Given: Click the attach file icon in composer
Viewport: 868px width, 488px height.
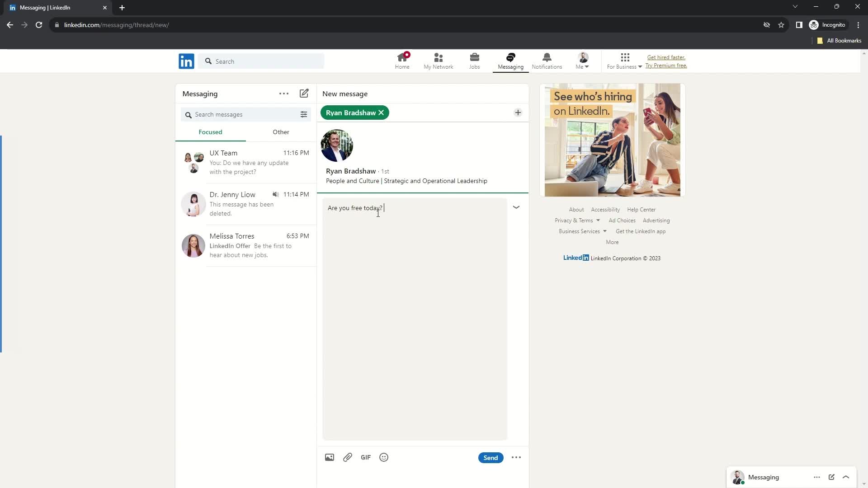Looking at the screenshot, I should [348, 458].
